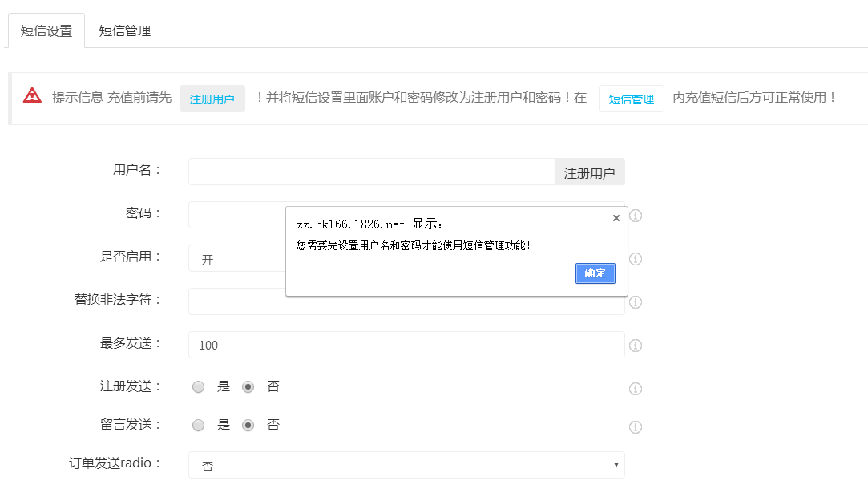Click the info icon beside 注册发送 row

coord(636,388)
